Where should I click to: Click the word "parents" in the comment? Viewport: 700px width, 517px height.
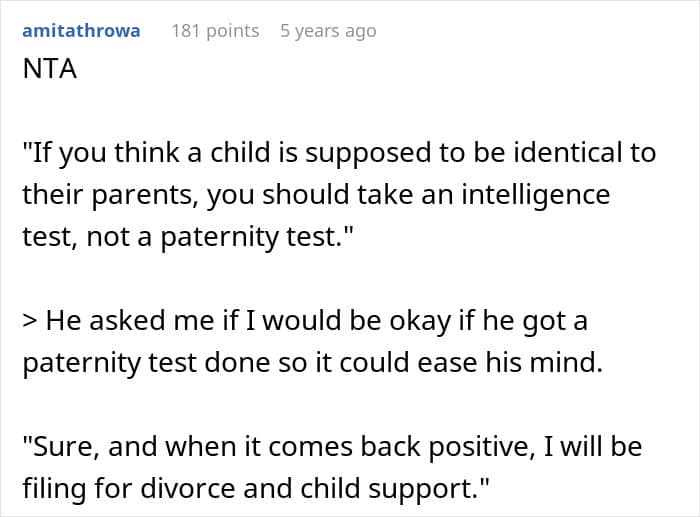click(x=149, y=195)
